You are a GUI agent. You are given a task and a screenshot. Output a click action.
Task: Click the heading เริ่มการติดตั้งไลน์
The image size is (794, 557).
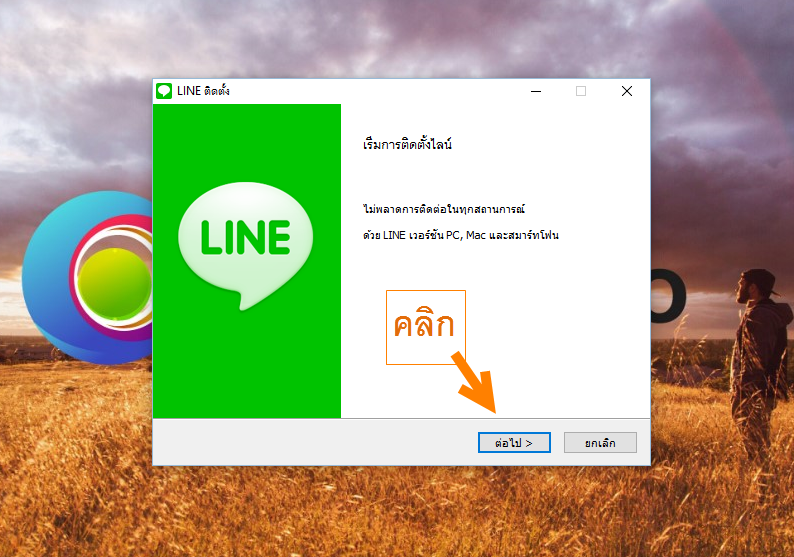[x=407, y=144]
